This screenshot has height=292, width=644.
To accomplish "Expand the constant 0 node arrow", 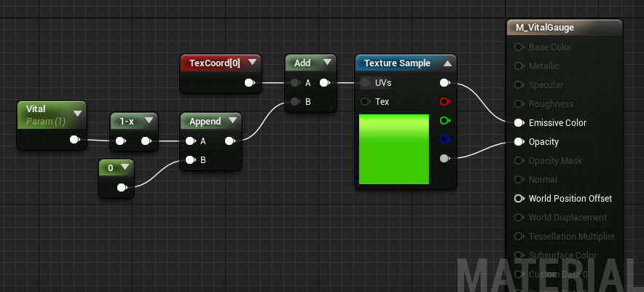I will pyautogui.click(x=125, y=167).
